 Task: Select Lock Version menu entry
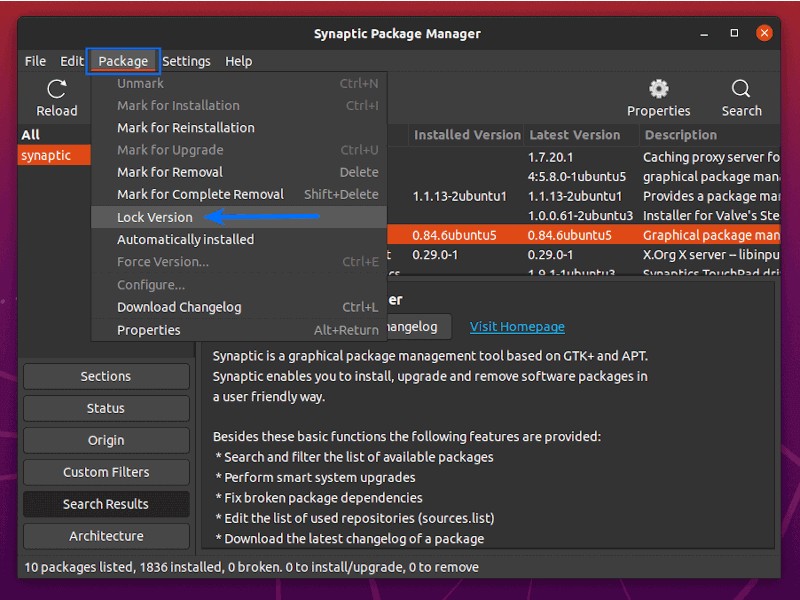pos(155,217)
